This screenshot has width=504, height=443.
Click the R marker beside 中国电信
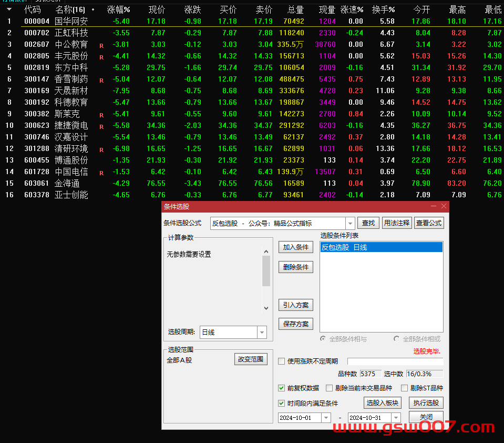[x=101, y=173]
